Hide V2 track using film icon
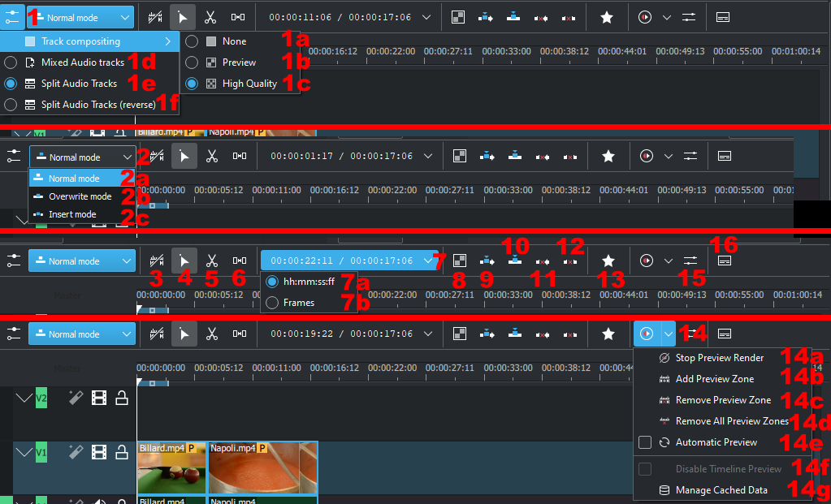This screenshot has width=831, height=504. point(99,398)
